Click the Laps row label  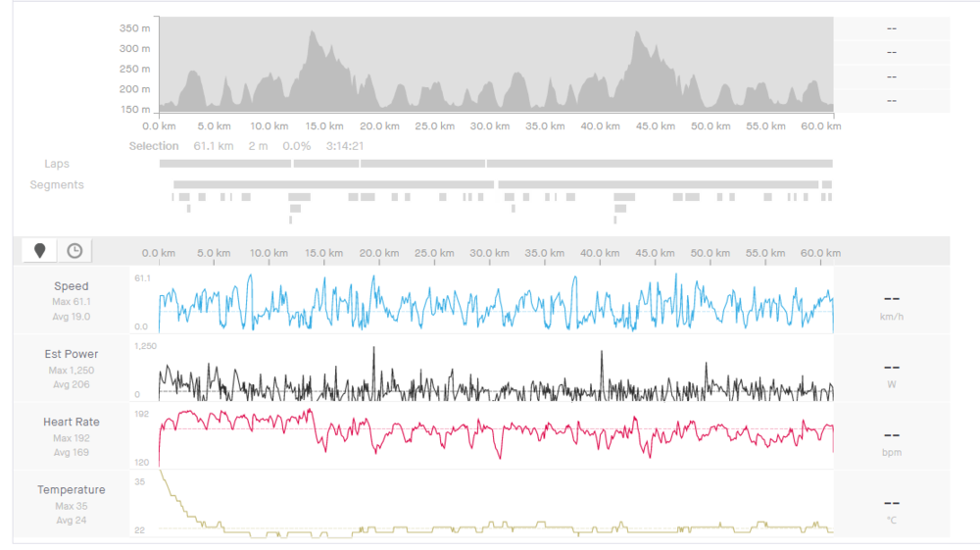57,164
